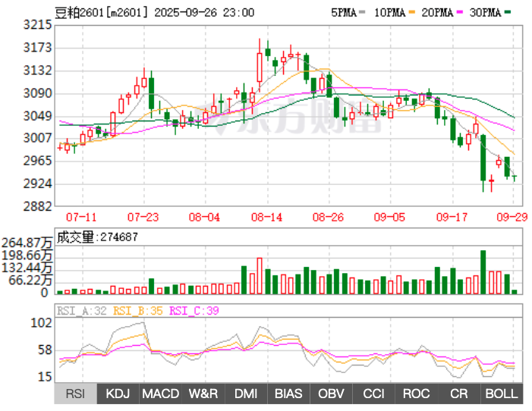532x411 pixels.
Task: Click the tallest green volume bar
Action: (483, 272)
